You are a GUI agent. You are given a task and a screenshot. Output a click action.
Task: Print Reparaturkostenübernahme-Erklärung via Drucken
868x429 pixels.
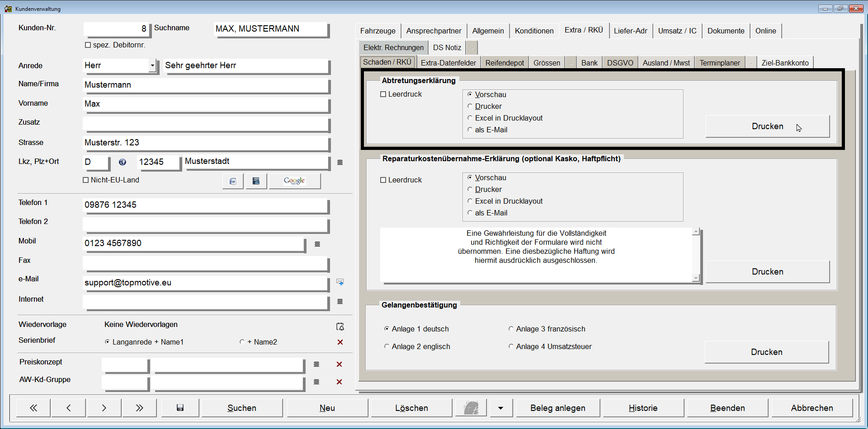tap(768, 272)
